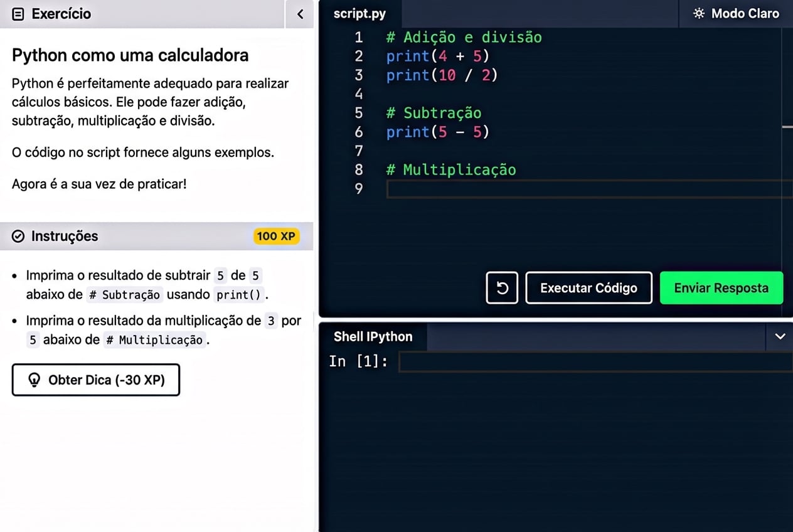The image size is (793, 532).
Task: Collapse the shell panel chevron
Action: (x=780, y=337)
